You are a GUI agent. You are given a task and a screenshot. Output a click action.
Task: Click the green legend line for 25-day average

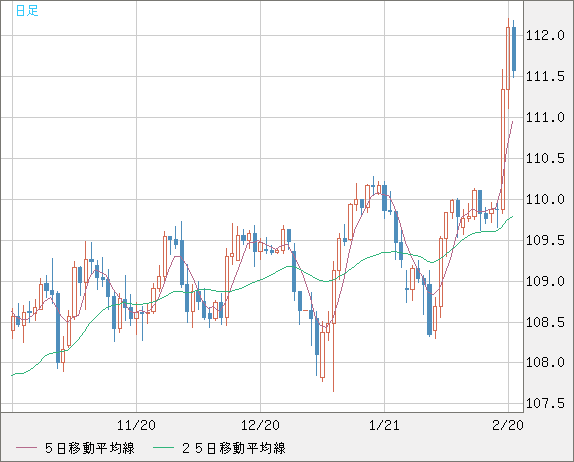[163, 448]
